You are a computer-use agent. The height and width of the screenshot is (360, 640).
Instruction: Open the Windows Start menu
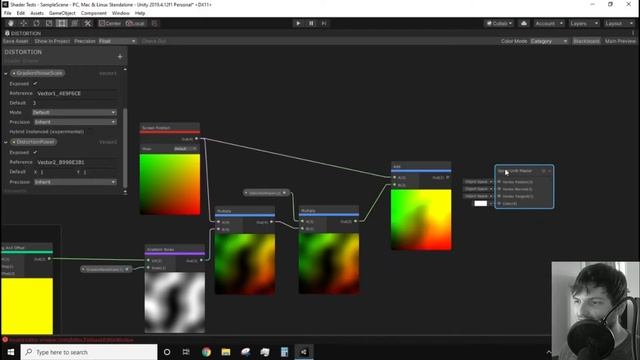(11, 352)
